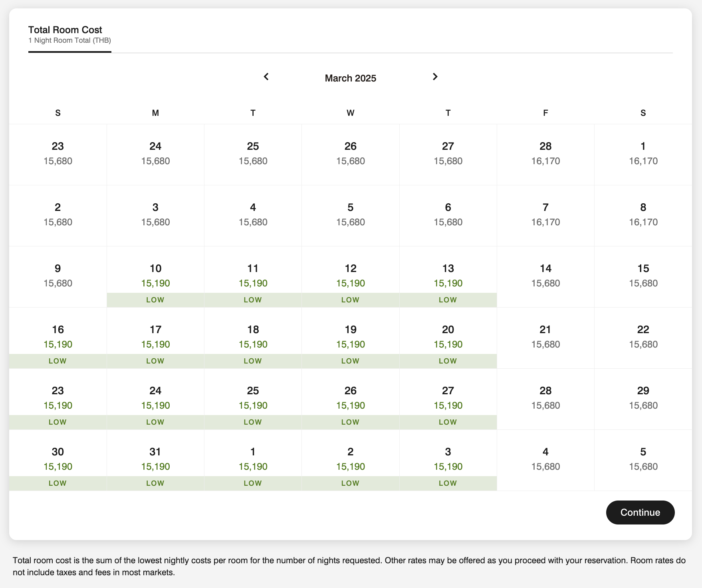Select the Total Room Cost tab
Screen dimensions: 702x588
tap(69, 35)
